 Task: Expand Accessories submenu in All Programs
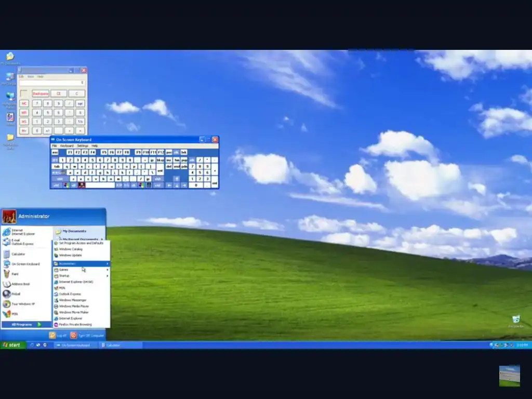pos(82,263)
